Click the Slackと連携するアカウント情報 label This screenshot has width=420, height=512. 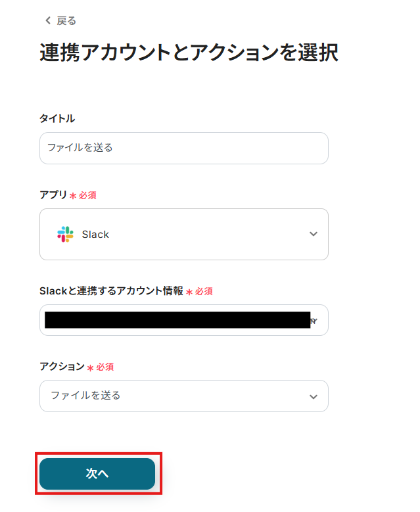111,291
